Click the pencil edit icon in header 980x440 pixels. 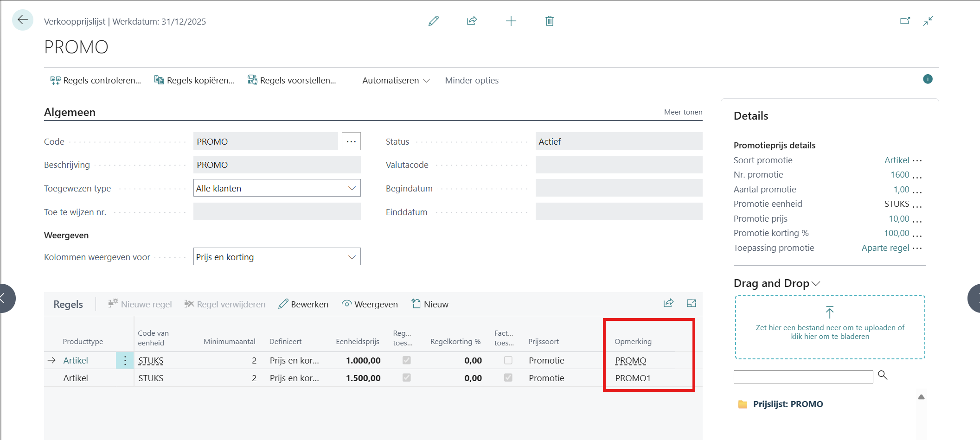pos(433,21)
